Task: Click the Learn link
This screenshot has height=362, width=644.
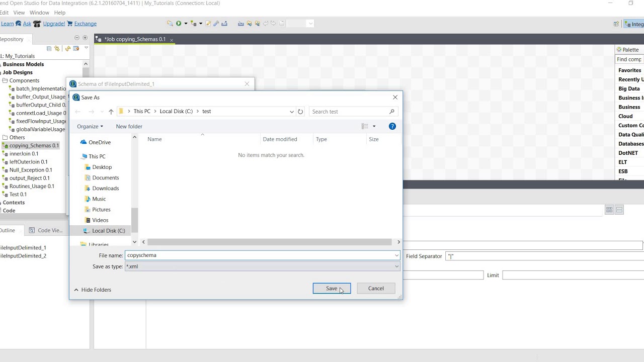Action: (x=7, y=24)
